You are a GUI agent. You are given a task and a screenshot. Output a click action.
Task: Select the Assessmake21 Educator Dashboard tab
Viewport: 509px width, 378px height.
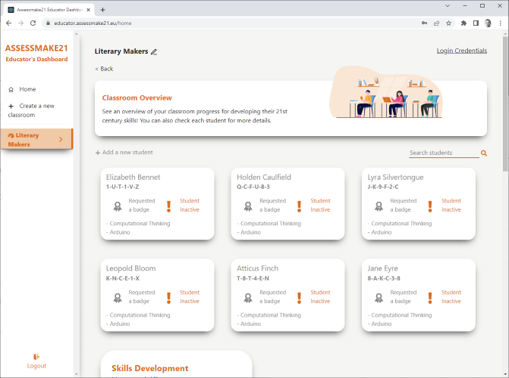(49, 10)
